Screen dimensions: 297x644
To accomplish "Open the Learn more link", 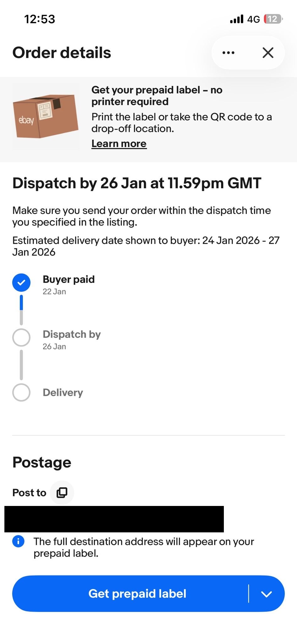I will tap(119, 143).
